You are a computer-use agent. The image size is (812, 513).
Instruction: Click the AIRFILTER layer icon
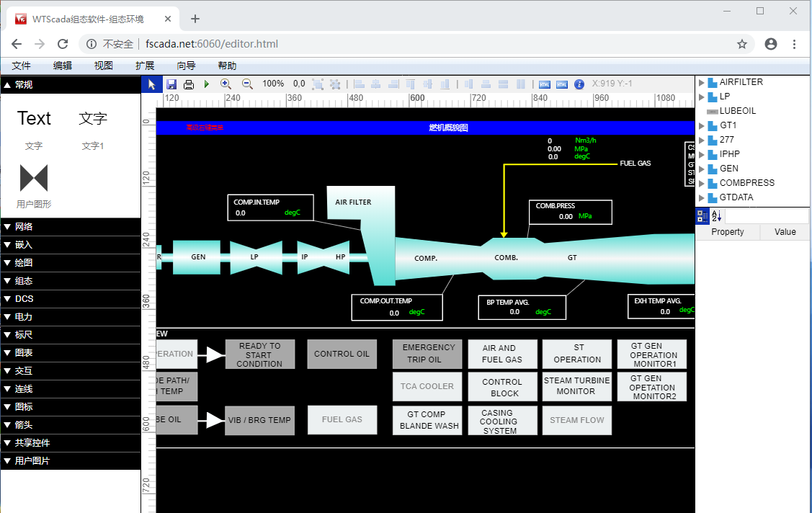713,82
